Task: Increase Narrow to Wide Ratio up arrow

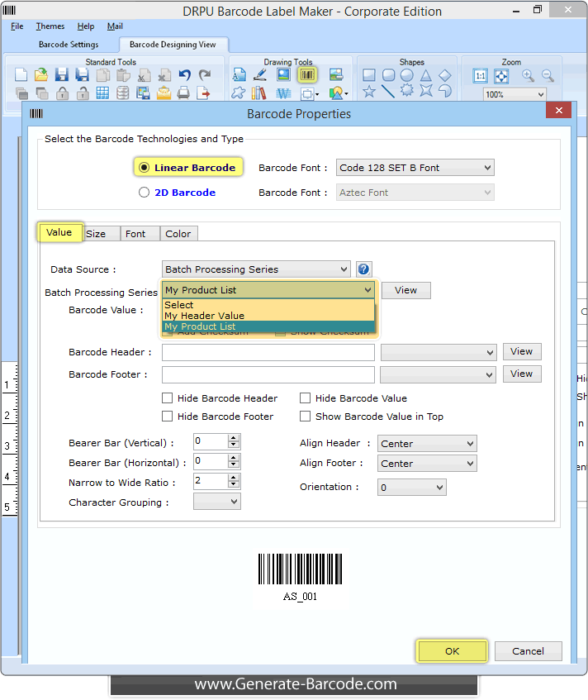Action: 234,478
